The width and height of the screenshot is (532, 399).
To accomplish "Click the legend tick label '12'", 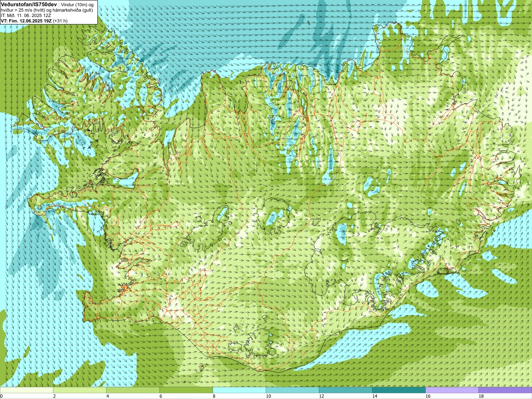I will coord(321,396).
